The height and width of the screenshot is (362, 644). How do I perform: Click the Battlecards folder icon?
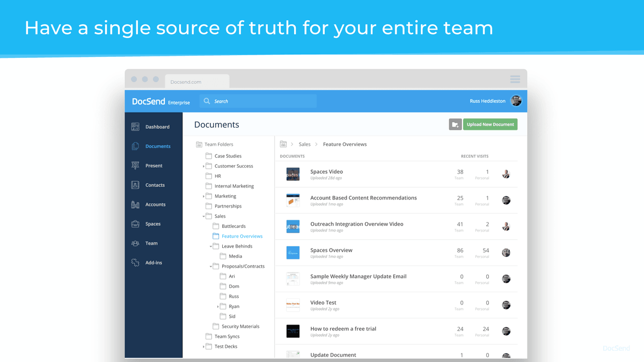click(x=216, y=226)
